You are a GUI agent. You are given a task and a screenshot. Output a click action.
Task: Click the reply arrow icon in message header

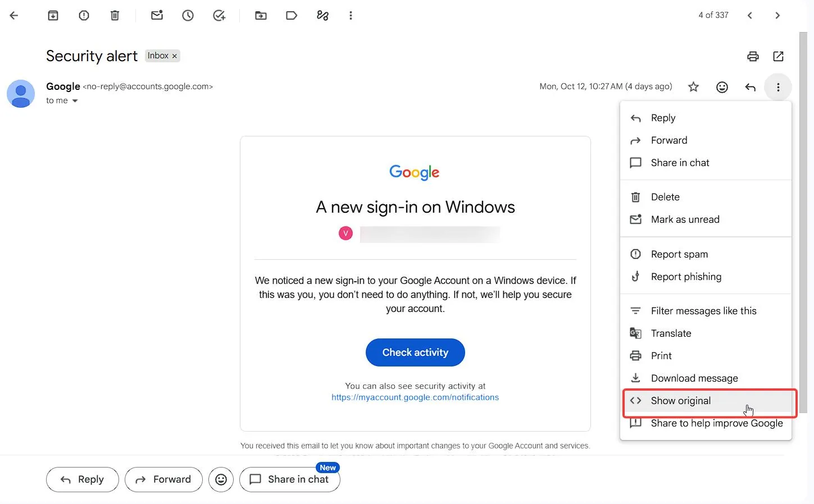pos(750,87)
